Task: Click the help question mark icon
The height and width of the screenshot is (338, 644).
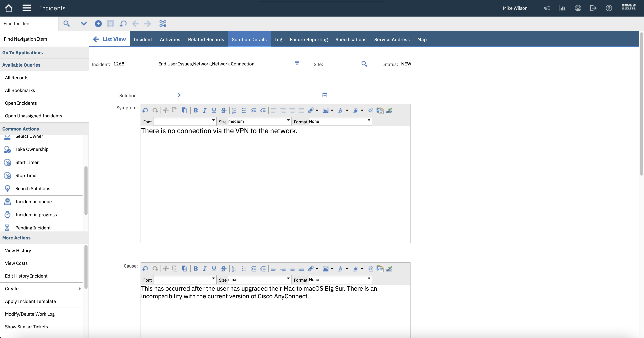Action: pyautogui.click(x=609, y=8)
